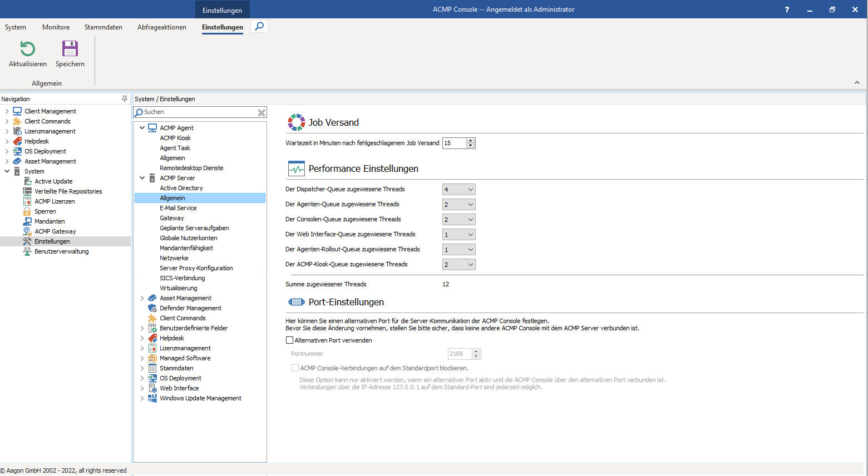Click the Portnummer input field

[x=460, y=354]
